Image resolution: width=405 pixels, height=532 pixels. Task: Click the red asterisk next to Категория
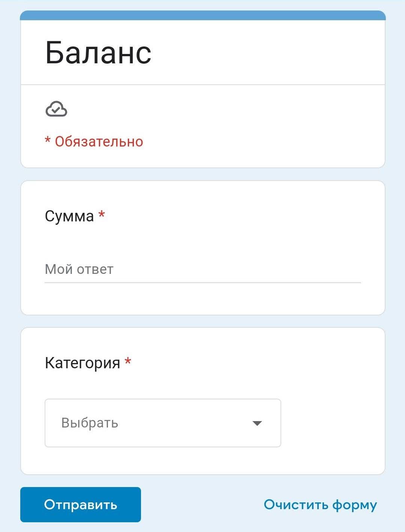(x=128, y=361)
